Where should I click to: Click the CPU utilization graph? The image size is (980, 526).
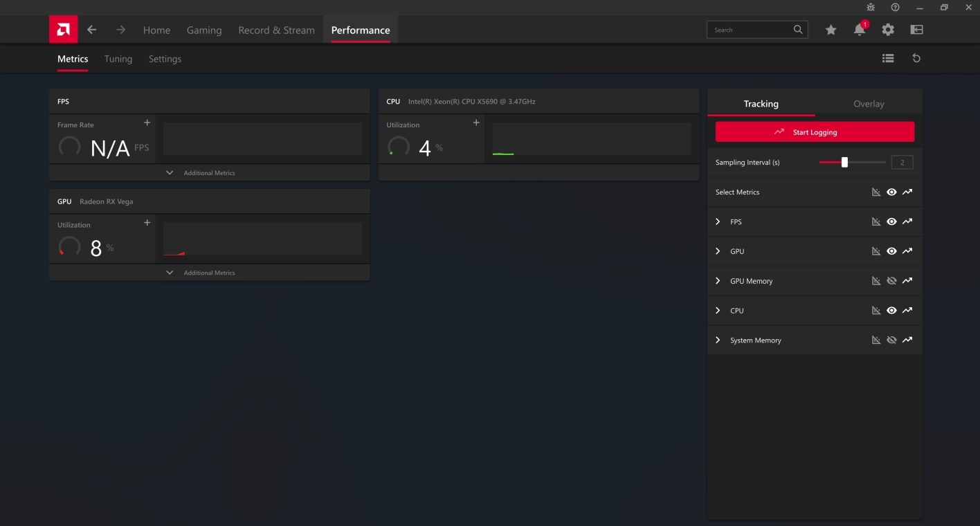pyautogui.click(x=592, y=139)
